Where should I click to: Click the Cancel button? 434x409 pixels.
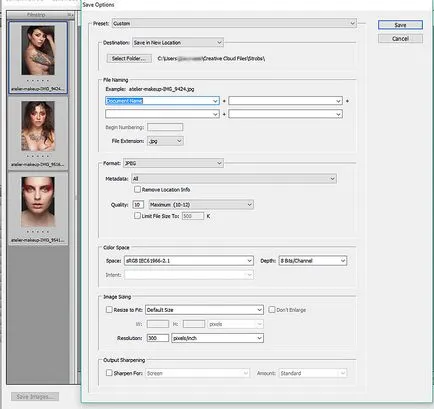[x=400, y=39]
